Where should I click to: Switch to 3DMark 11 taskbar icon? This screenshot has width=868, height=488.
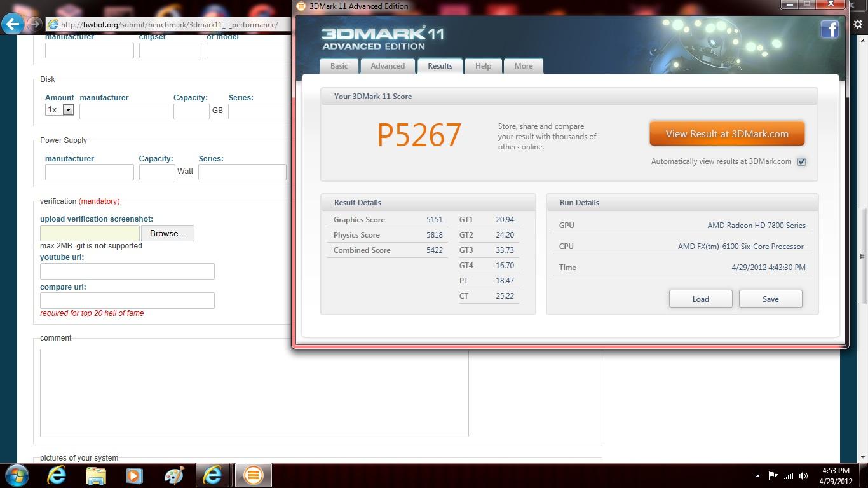[x=253, y=475]
